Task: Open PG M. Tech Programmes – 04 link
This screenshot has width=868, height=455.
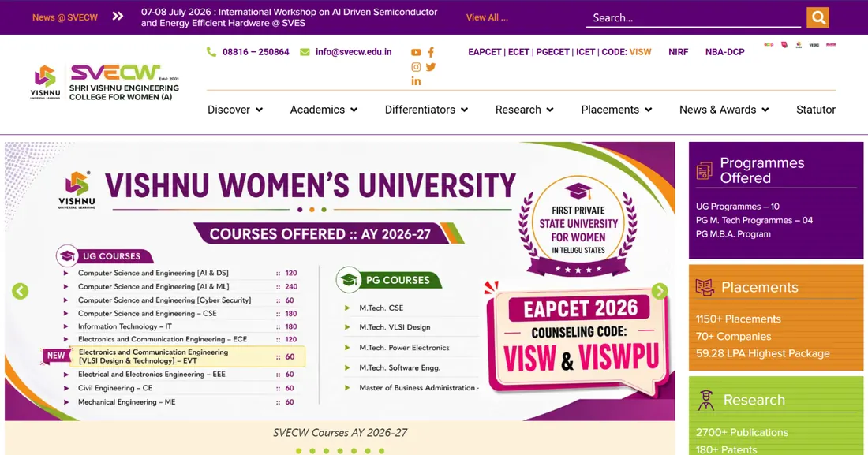Action: pyautogui.click(x=754, y=220)
